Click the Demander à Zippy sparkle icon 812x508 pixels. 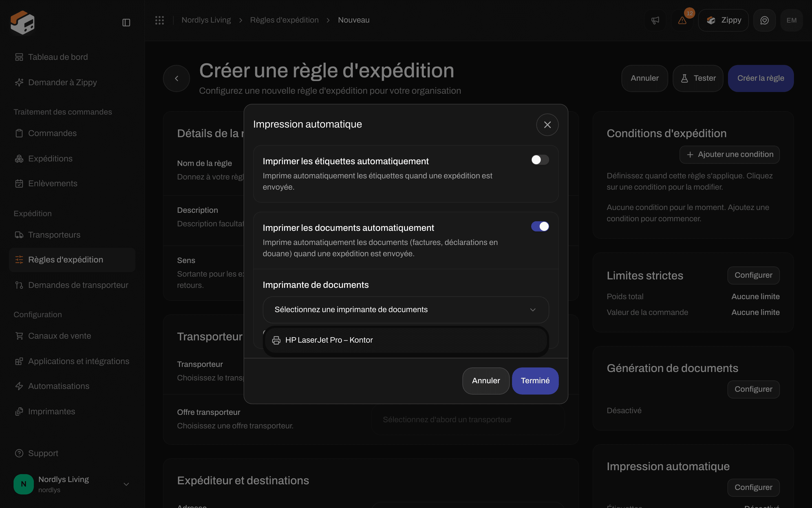[x=19, y=82]
